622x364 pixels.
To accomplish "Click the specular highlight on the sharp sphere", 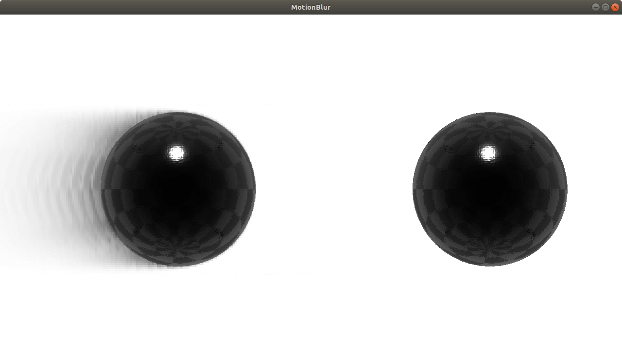I will tap(488, 153).
